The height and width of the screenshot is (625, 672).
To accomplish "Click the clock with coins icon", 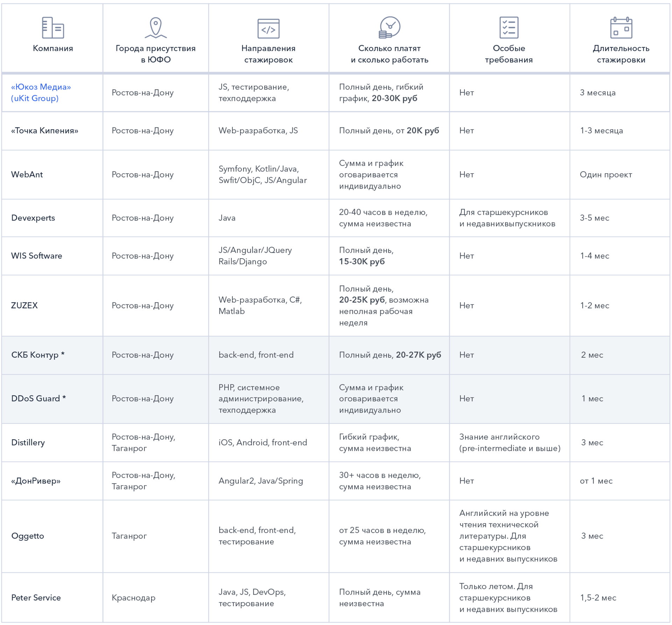I will click(x=390, y=27).
